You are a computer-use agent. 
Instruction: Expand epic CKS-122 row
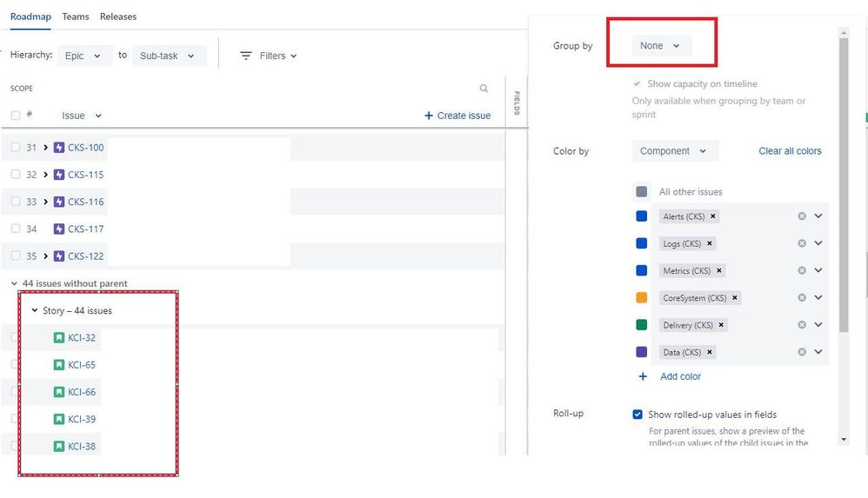(45, 256)
